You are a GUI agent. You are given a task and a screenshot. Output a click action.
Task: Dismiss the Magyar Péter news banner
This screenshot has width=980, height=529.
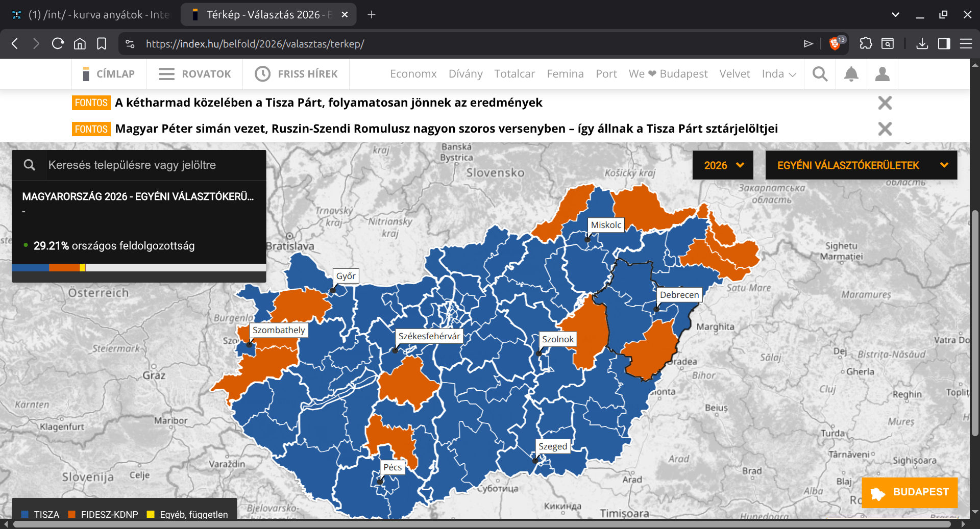(x=885, y=129)
